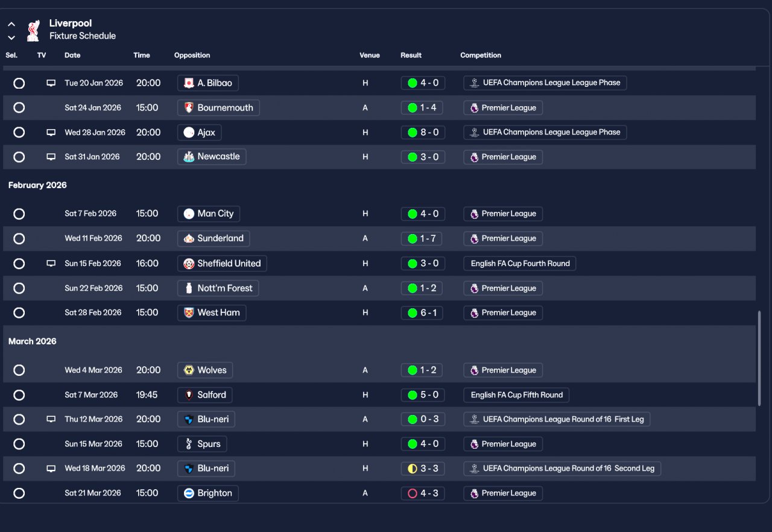Sort fixtures by the Result column header
This screenshot has width=772, height=532.
[411, 55]
